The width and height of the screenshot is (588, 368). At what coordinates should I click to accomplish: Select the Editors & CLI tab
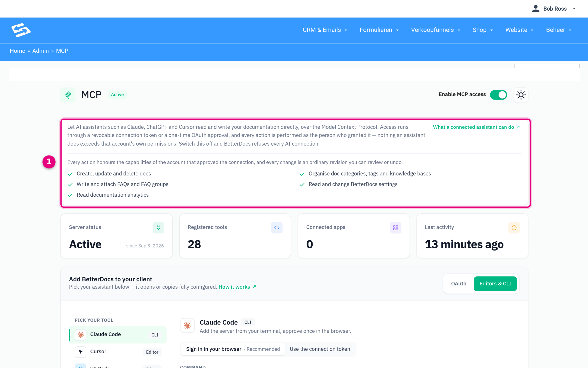tap(495, 284)
